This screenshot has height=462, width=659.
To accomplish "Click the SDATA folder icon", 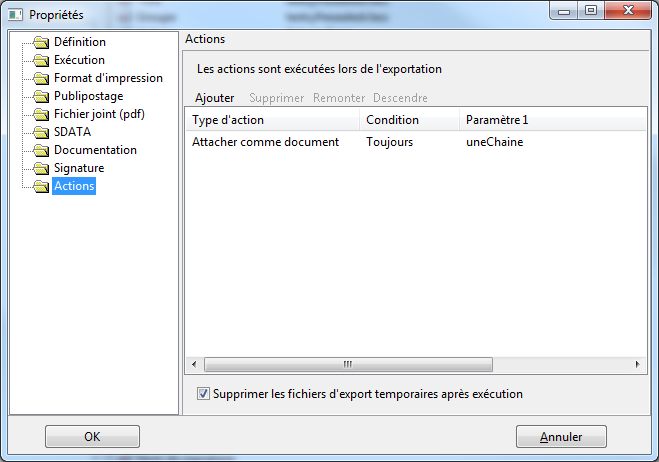I will coord(41,132).
